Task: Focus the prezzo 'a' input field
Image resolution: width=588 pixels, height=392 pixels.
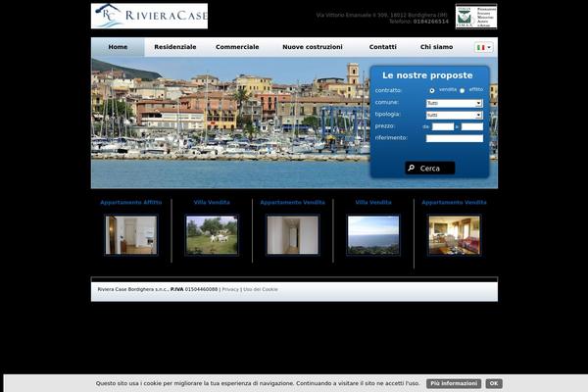Action: [471, 126]
